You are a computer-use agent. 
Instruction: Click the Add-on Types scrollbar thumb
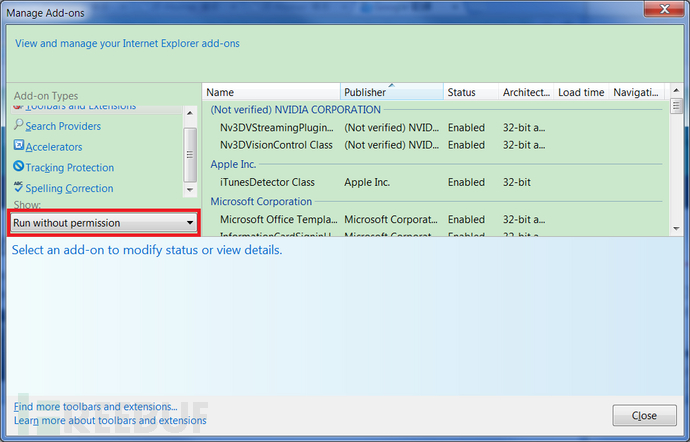click(x=190, y=155)
